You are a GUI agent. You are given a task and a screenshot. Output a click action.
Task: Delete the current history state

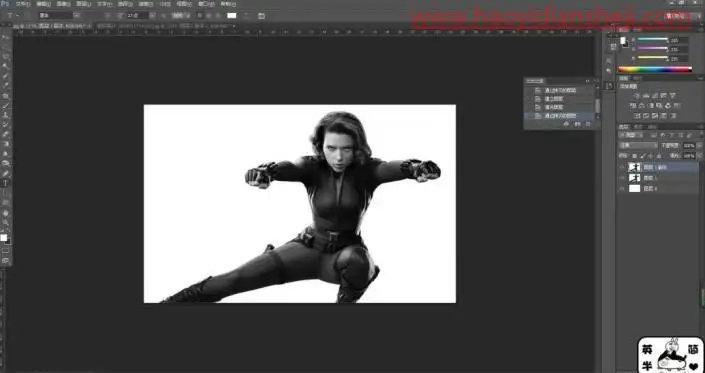coord(589,124)
